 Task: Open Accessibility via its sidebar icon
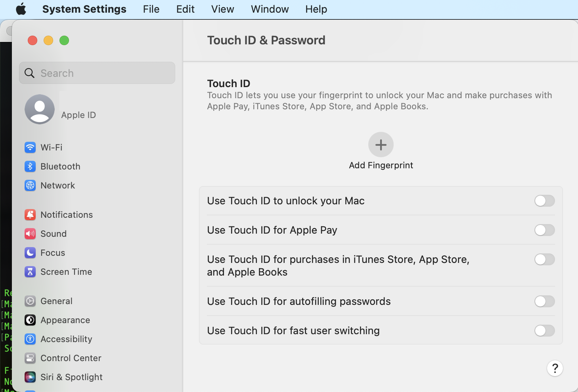pos(30,339)
